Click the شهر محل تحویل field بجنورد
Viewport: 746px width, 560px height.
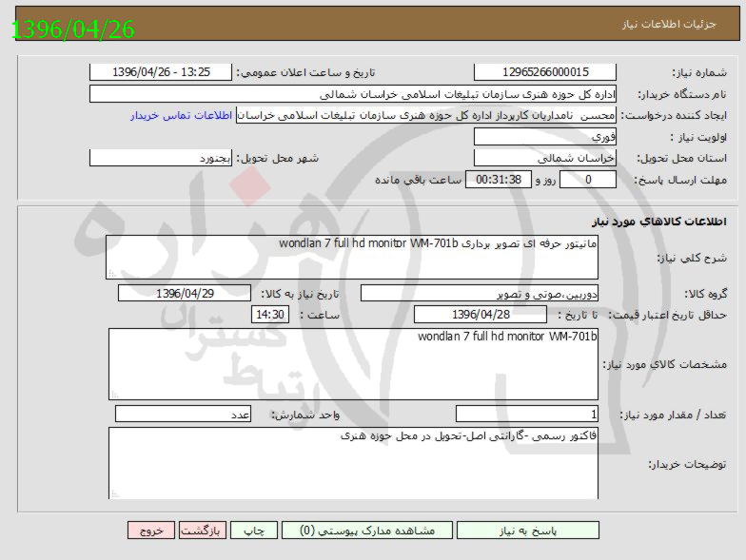tap(161, 158)
